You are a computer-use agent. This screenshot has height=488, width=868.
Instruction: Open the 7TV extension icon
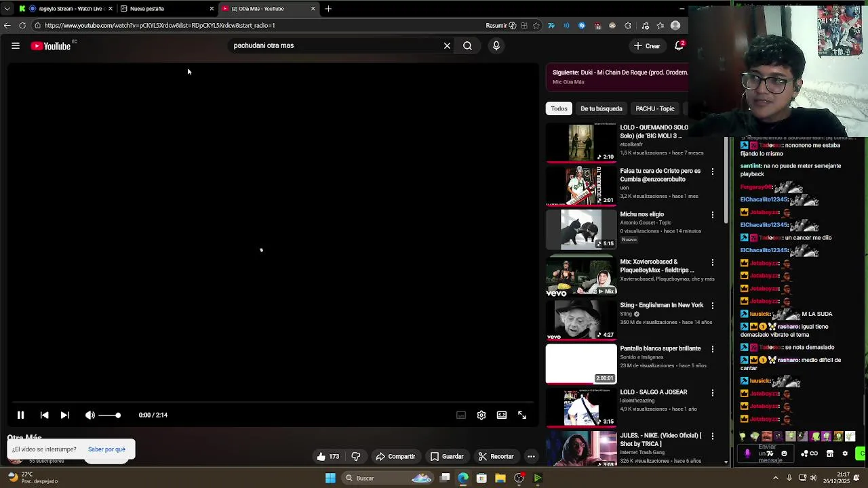click(x=551, y=26)
